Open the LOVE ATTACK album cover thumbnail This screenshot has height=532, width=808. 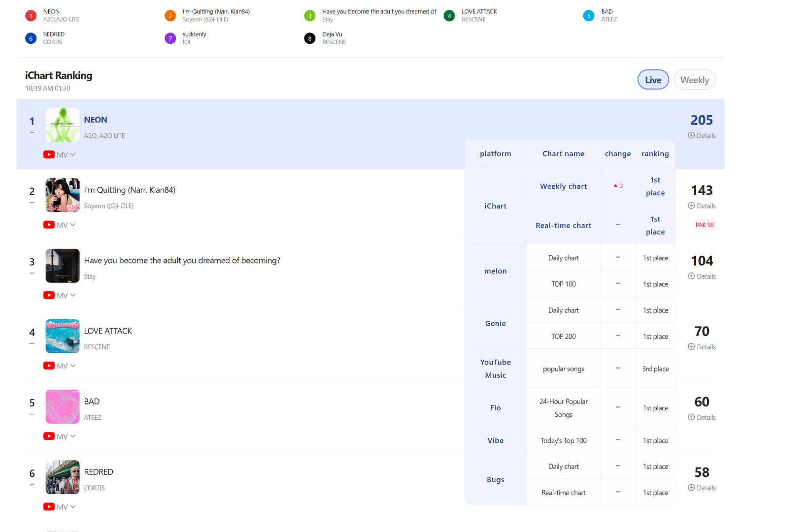point(63,336)
